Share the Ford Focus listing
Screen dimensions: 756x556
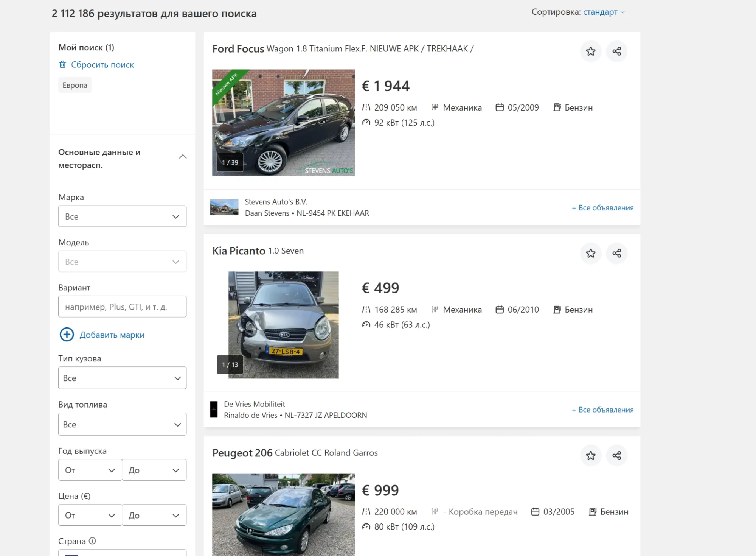click(616, 51)
